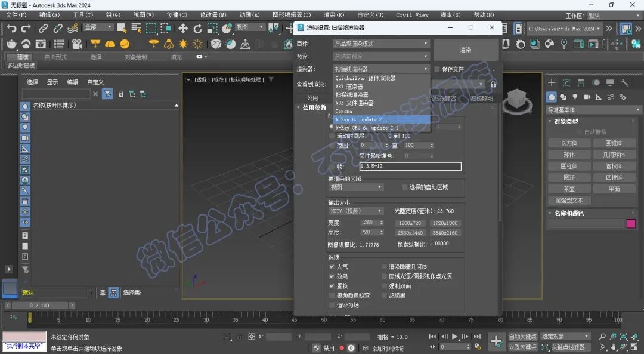Screen dimensions: 644x354
Task: Choose V-Ray 6, update 2.1 renderer
Action: tap(382, 119)
